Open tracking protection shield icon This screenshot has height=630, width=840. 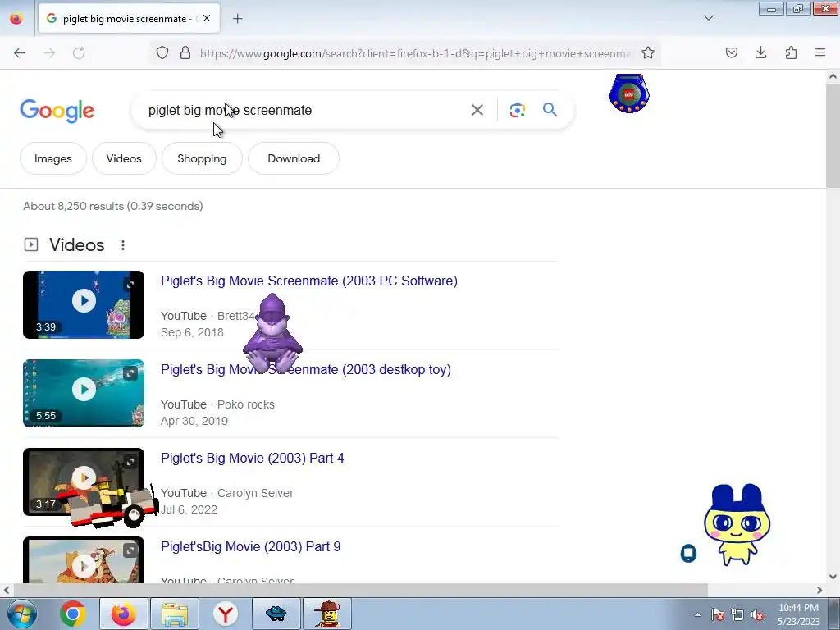[162, 52]
